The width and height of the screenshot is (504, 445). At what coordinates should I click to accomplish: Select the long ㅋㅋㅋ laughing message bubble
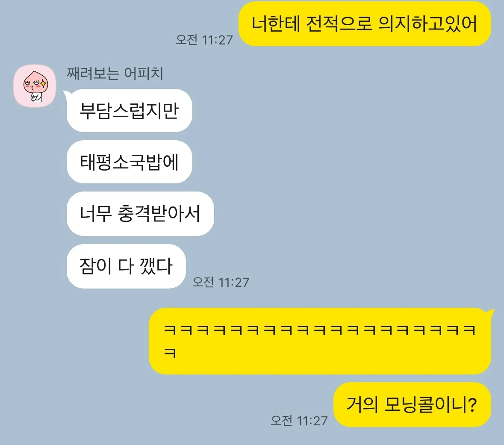coord(320,341)
